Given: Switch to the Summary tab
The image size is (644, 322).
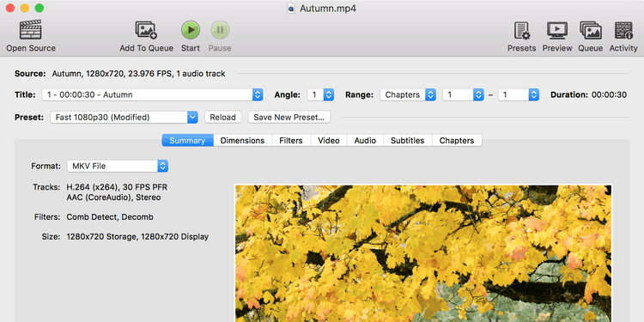Looking at the screenshot, I should [x=187, y=141].
